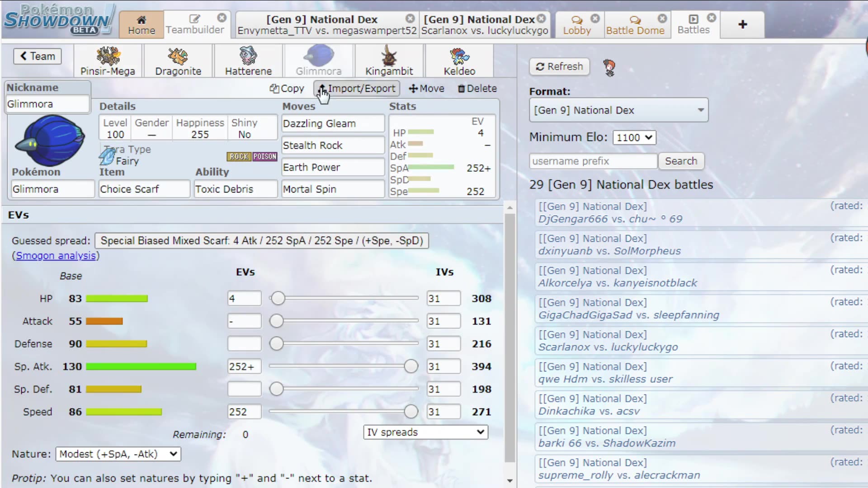Move the Glimmora set
This screenshot has width=868, height=488.
pyautogui.click(x=426, y=89)
